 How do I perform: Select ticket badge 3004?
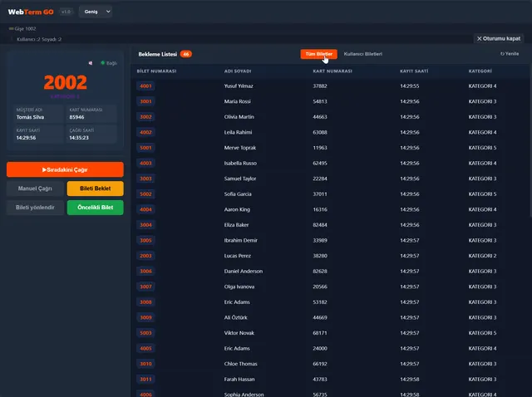[x=146, y=225]
